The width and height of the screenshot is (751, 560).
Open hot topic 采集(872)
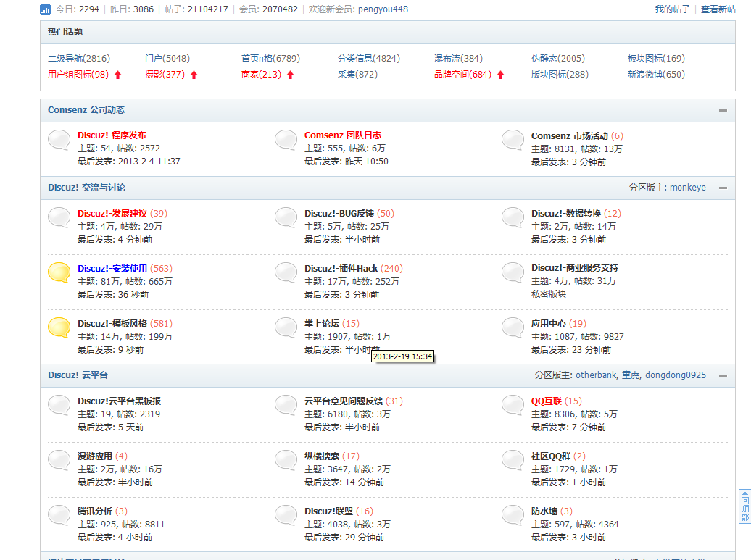click(x=358, y=74)
